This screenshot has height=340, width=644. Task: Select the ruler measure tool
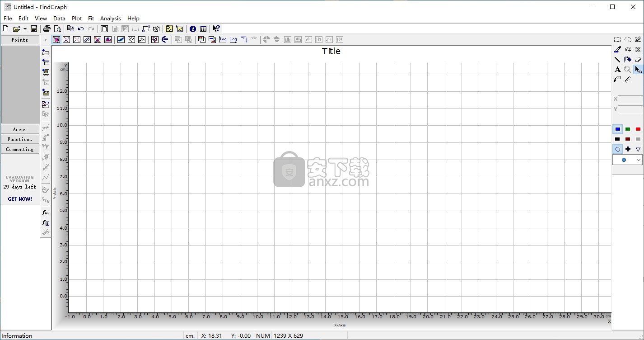628,79
